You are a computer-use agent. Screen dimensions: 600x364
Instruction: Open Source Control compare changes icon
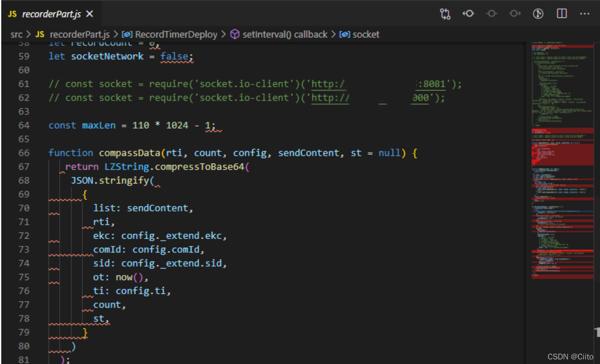pyautogui.click(x=445, y=14)
